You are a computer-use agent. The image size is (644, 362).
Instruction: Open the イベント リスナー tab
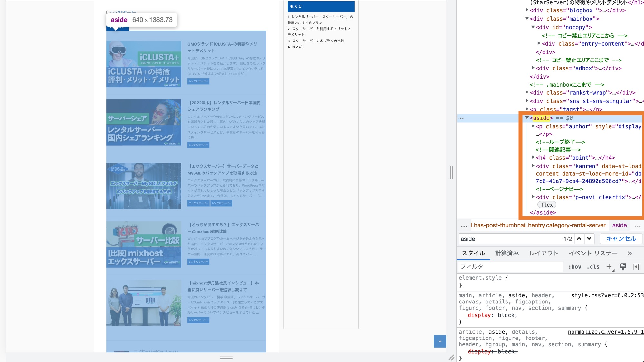pyautogui.click(x=593, y=253)
